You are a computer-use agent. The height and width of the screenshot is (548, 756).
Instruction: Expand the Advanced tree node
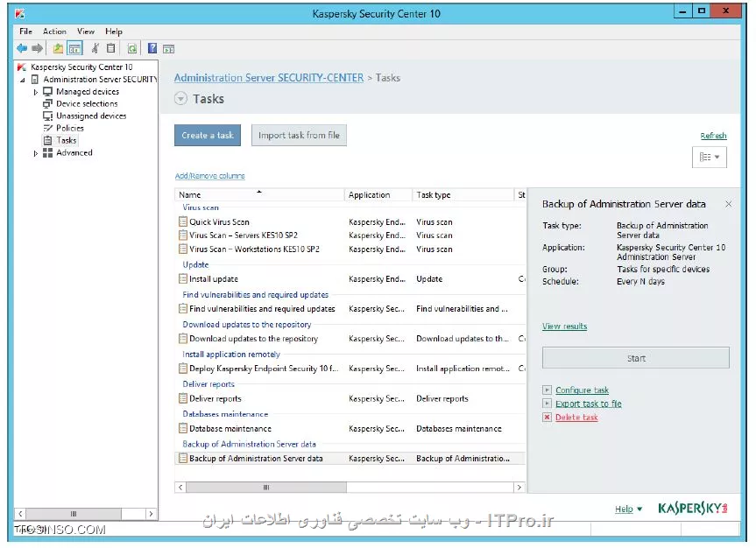pos(35,153)
